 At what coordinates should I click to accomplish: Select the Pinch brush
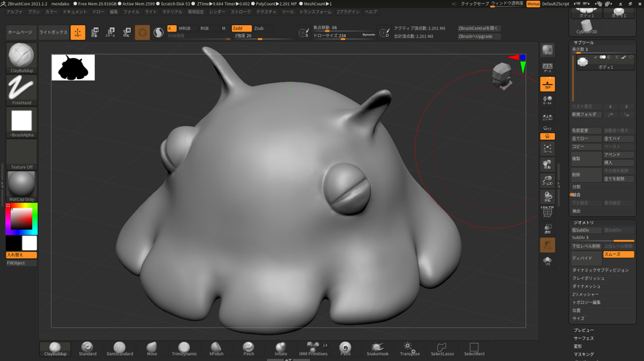(x=249, y=349)
